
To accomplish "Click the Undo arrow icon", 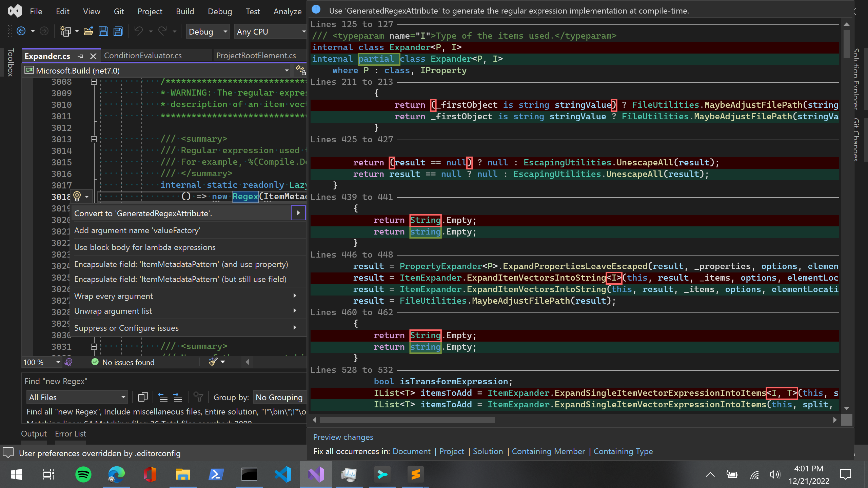I will [138, 31].
